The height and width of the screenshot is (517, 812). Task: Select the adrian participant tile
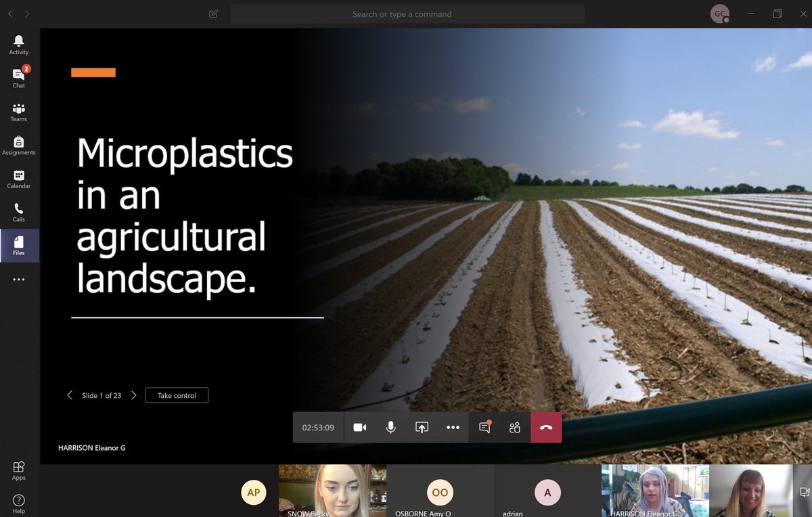[547, 491]
